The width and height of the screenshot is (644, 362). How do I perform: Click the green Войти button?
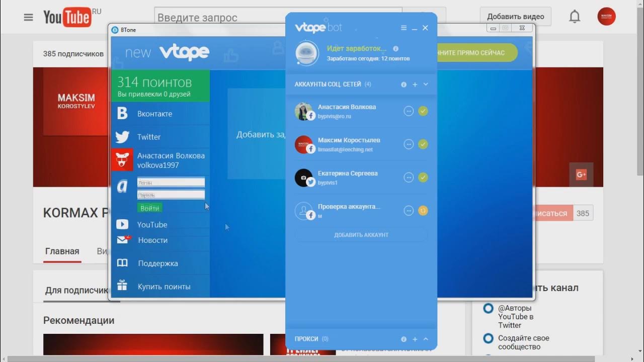149,208
